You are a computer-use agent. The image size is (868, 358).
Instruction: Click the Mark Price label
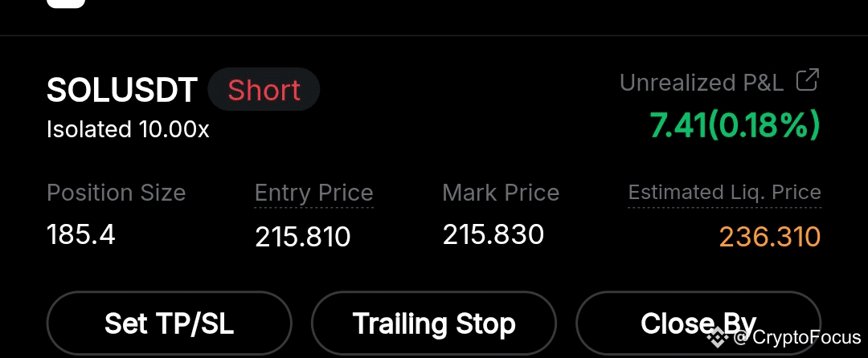501,193
